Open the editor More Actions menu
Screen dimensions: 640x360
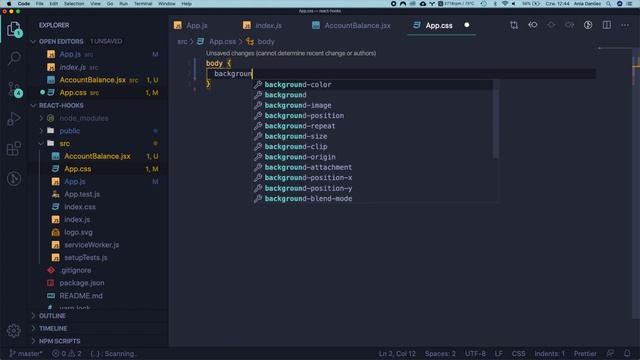pos(625,25)
